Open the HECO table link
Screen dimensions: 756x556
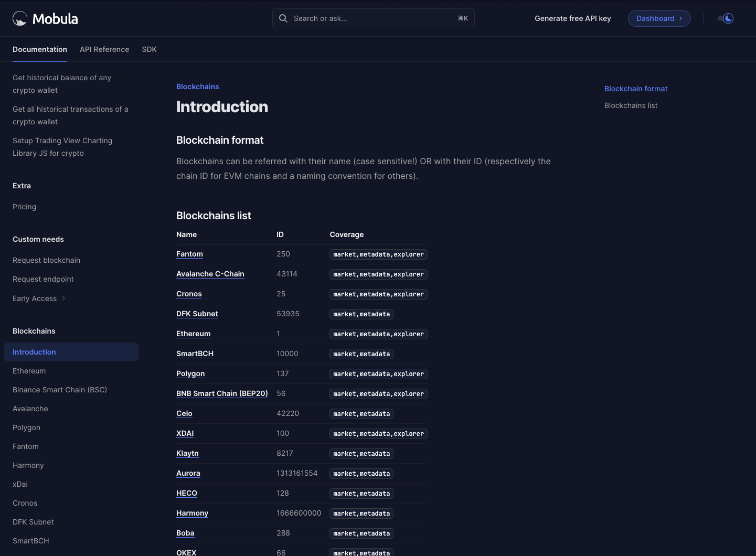[x=187, y=493]
